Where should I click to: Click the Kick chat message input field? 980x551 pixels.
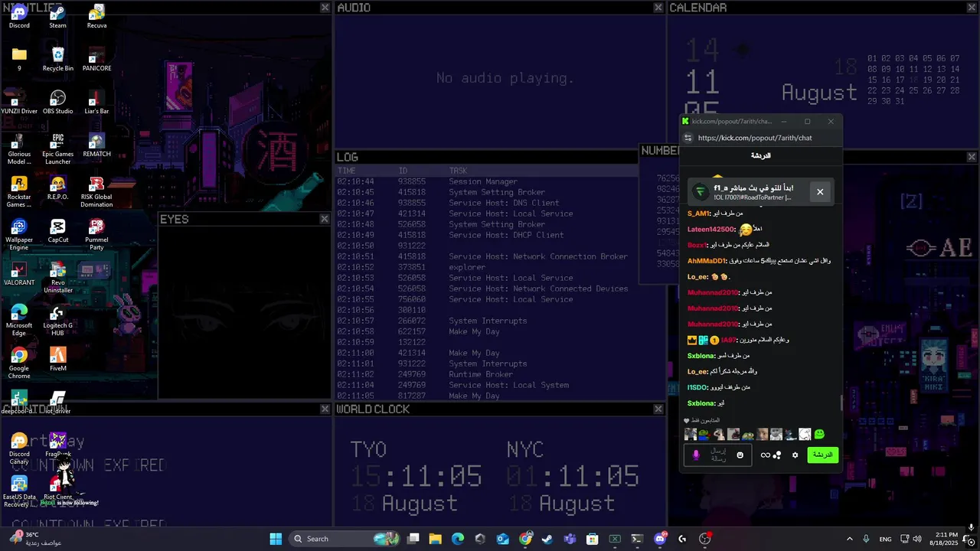(718, 455)
